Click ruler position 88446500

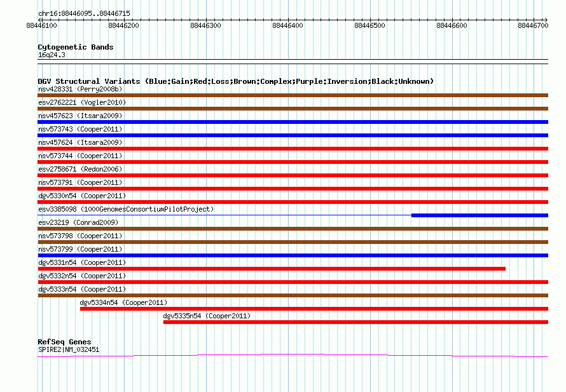(369, 25)
